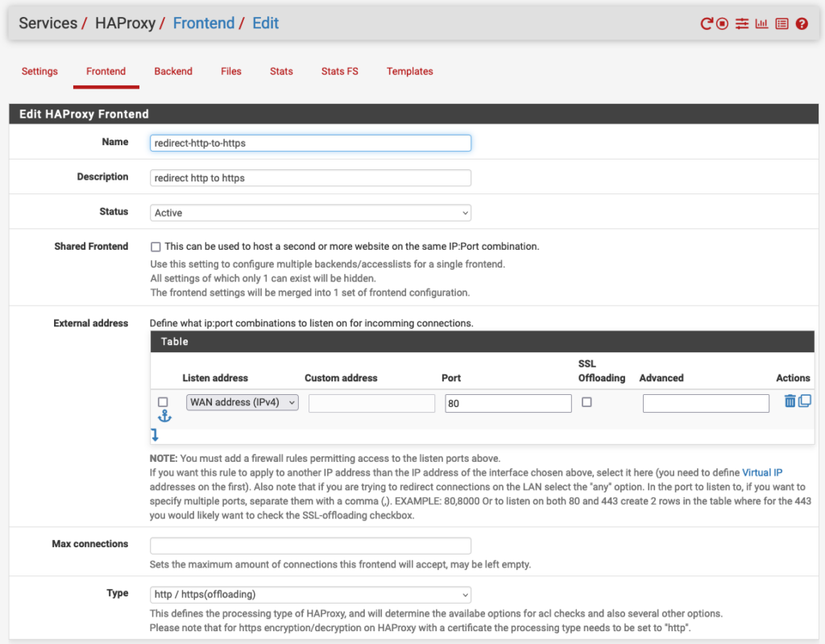This screenshot has width=825, height=644.
Task: Open related settings sliders icon
Action: (x=742, y=23)
